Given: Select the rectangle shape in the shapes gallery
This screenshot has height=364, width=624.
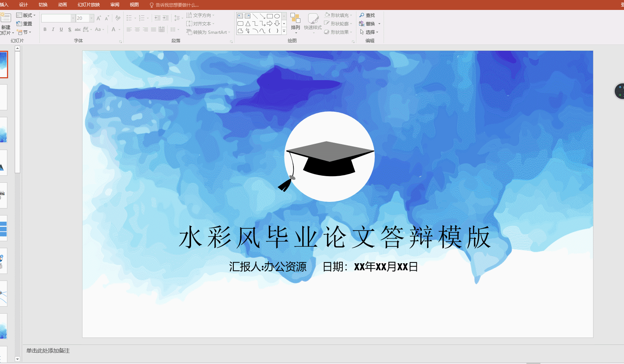Looking at the screenshot, I should pyautogui.click(x=270, y=16).
